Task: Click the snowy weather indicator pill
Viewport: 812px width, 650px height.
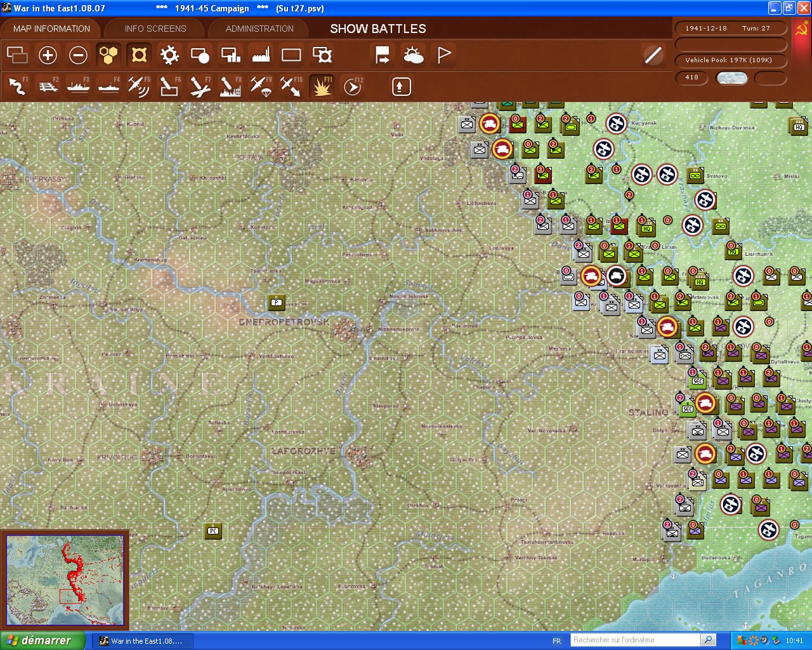Action: pos(731,78)
